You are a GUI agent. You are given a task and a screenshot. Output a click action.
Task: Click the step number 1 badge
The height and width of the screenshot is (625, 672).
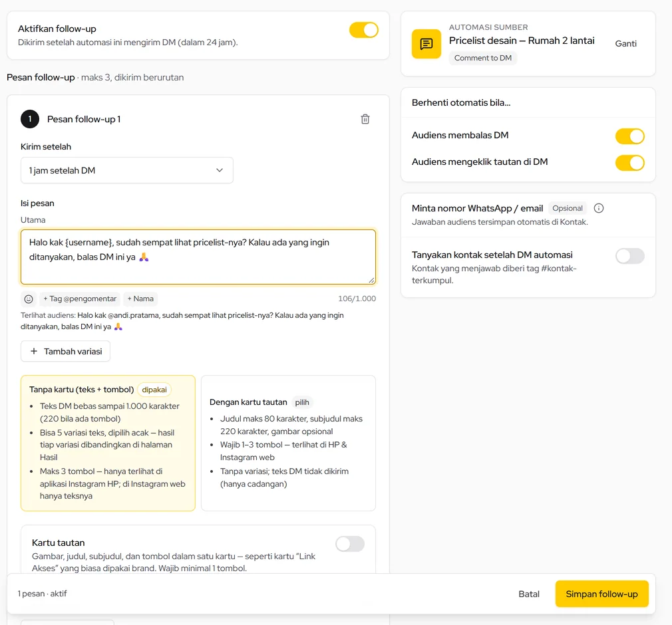[30, 119]
